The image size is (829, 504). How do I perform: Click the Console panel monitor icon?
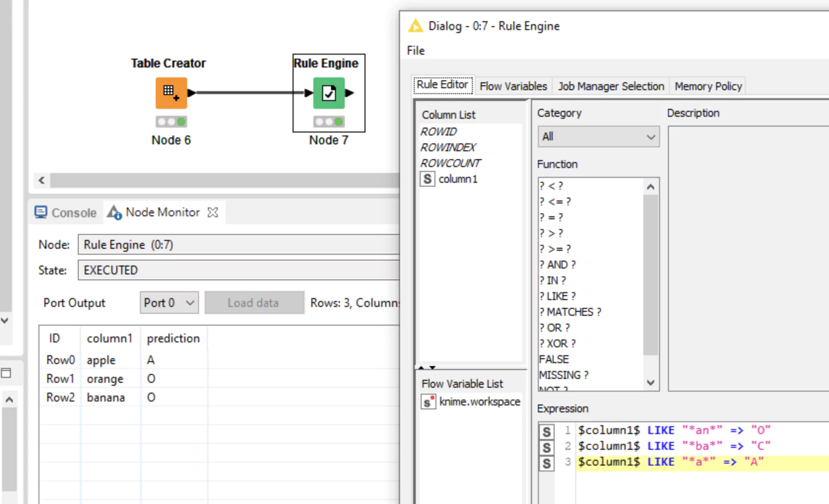click(42, 212)
